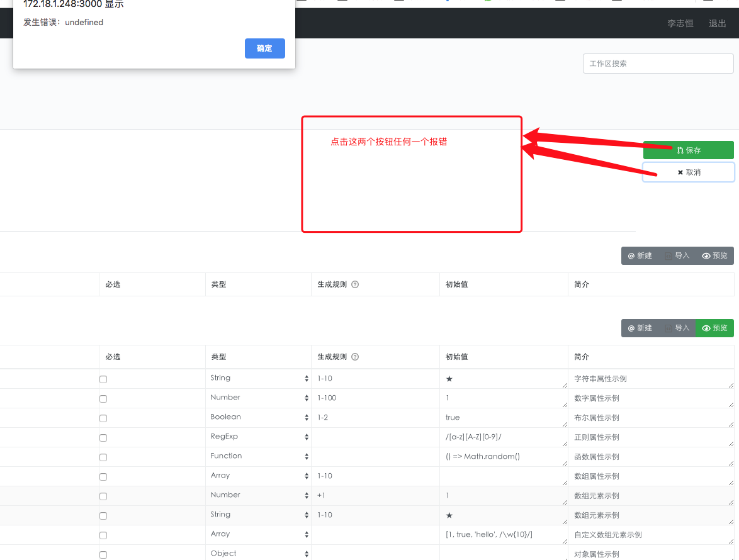Viewport: 739px width, 560px height.
Task: Tick 必选 checkbox for 字符串属性示例 row
Action: pyautogui.click(x=103, y=379)
